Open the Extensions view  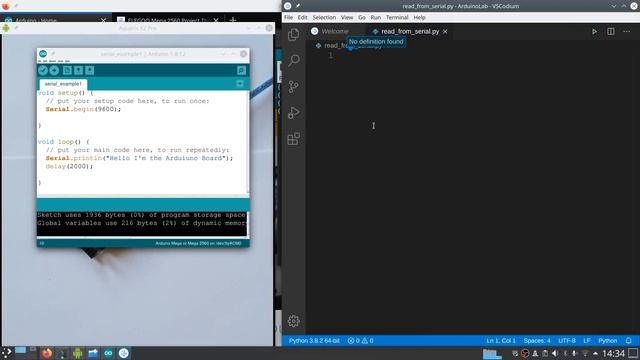[x=293, y=139]
